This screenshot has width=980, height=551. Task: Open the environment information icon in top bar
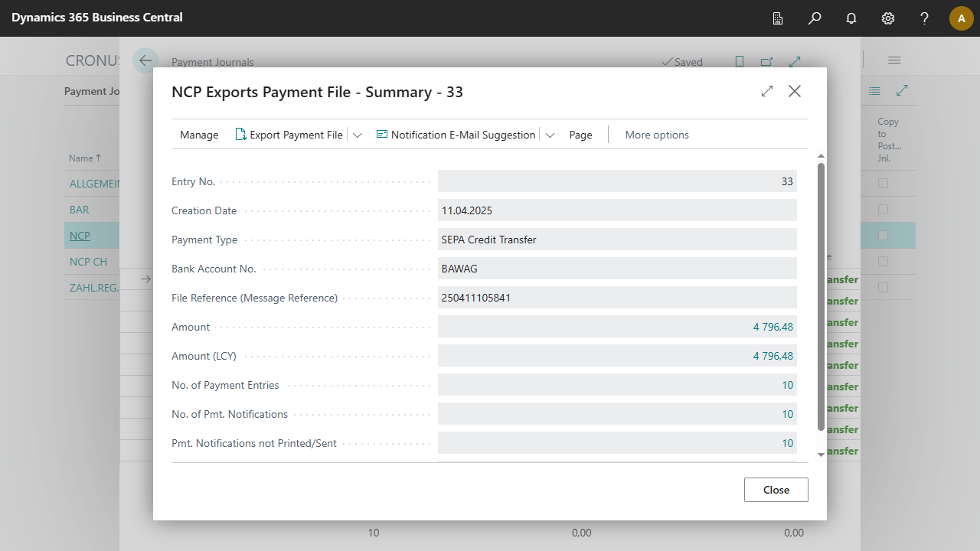[778, 18]
